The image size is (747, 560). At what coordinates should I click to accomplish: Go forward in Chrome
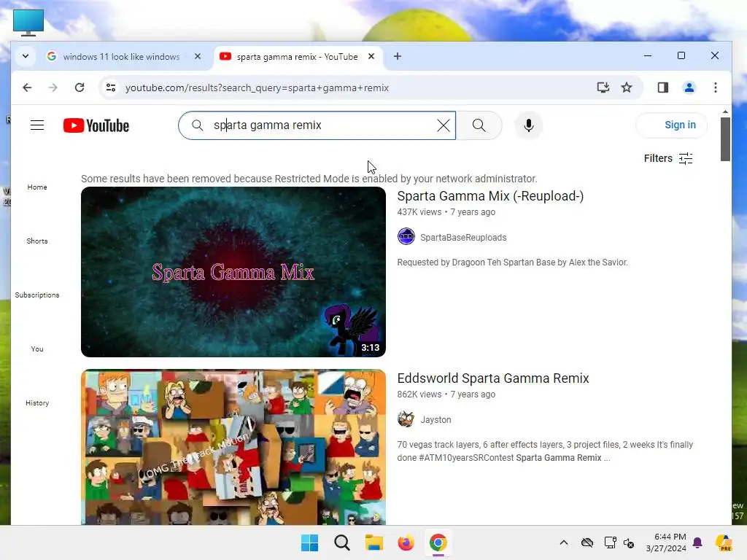pos(53,87)
